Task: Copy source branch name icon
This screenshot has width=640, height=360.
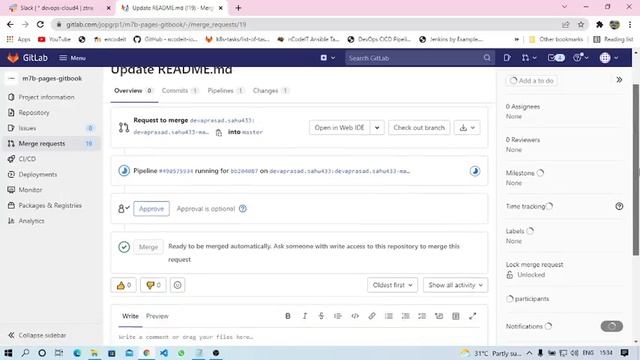Action: pos(219,133)
